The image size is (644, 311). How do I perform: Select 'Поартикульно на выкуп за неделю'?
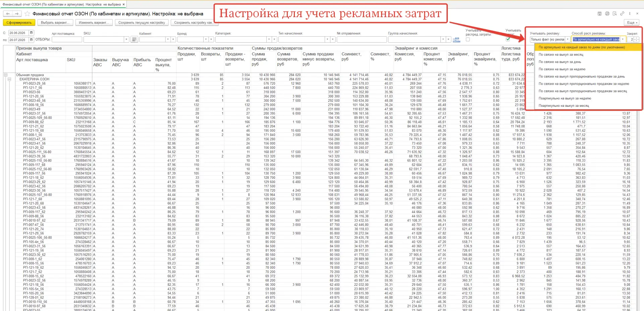[588, 98]
